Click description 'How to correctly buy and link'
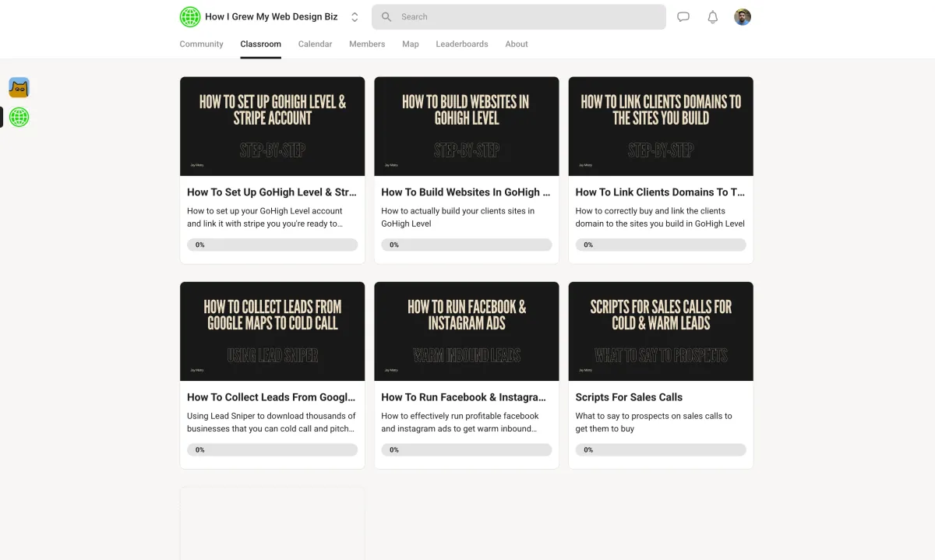The image size is (935, 560). tap(660, 217)
